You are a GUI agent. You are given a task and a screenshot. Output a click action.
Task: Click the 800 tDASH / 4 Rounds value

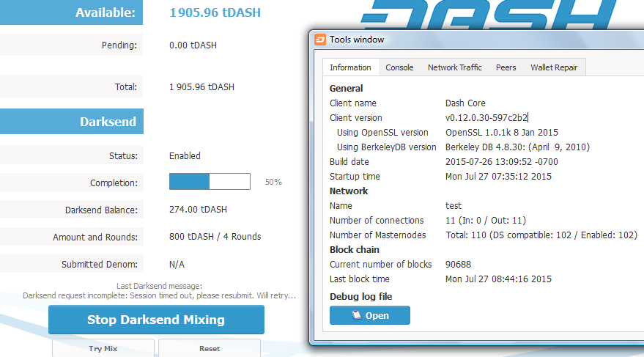click(215, 237)
